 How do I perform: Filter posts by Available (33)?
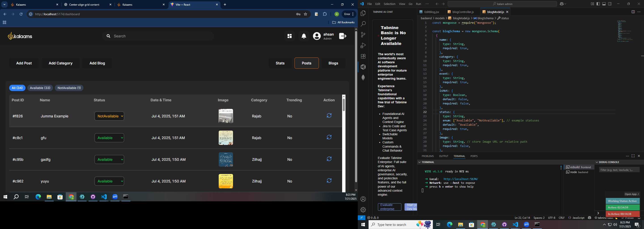(x=40, y=88)
